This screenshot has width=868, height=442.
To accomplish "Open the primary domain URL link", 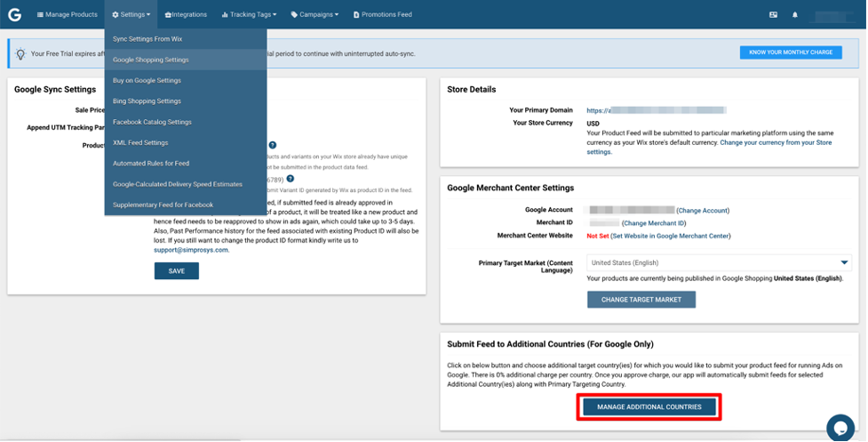I will (x=657, y=110).
